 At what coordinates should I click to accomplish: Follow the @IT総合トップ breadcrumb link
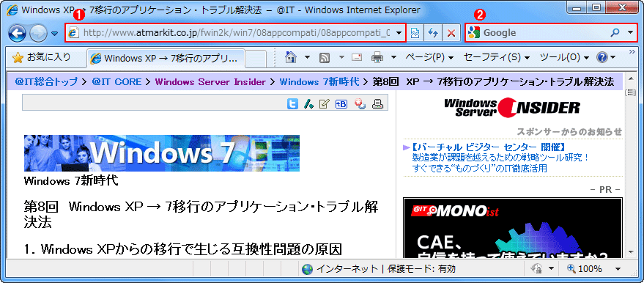click(46, 82)
